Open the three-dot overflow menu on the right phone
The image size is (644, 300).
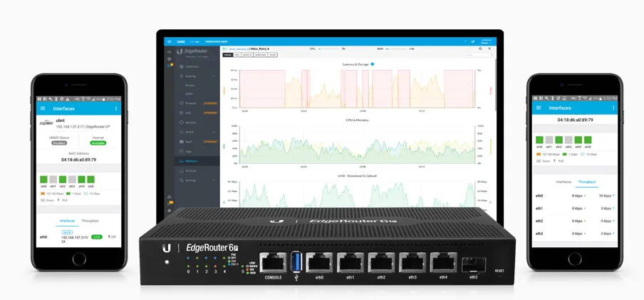click(614, 108)
